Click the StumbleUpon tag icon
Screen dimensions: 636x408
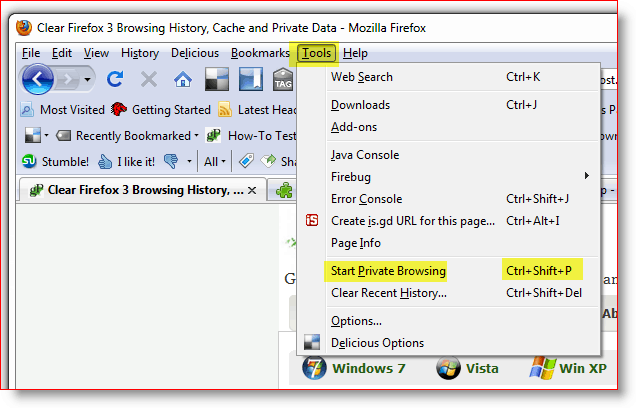coord(246,161)
